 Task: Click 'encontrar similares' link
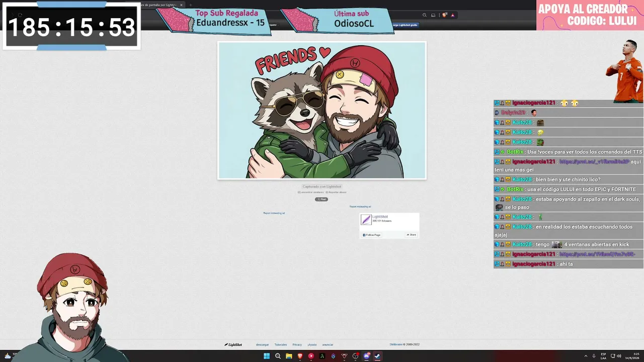311,192
